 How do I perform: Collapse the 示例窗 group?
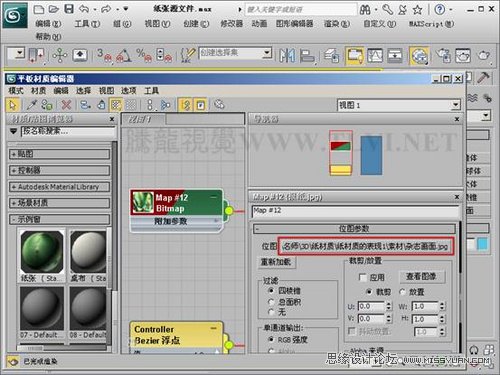click(x=59, y=219)
